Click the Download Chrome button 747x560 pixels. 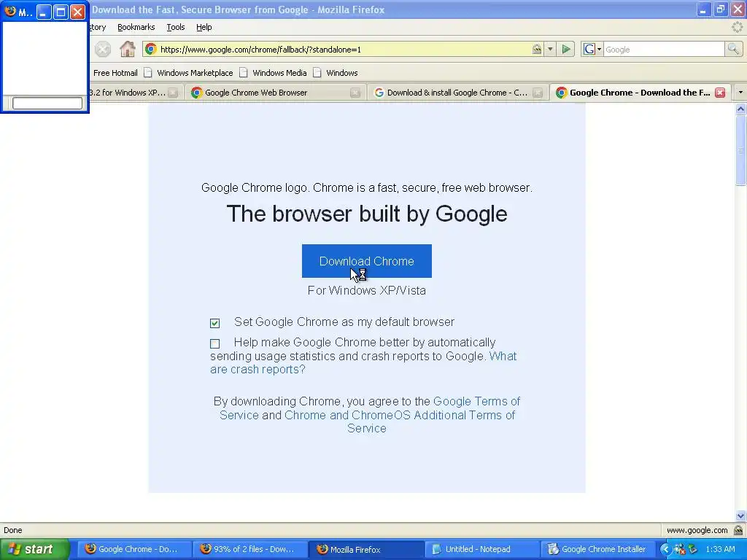point(367,261)
